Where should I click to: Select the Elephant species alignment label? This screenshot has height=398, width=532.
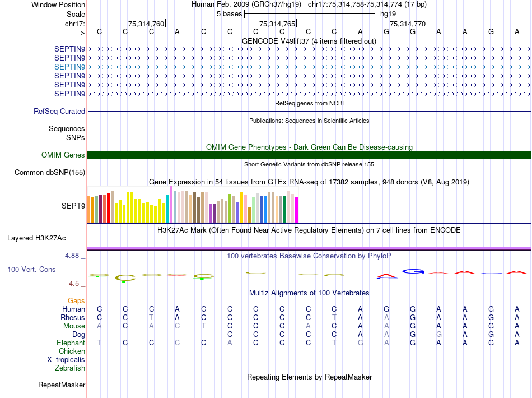(x=71, y=343)
